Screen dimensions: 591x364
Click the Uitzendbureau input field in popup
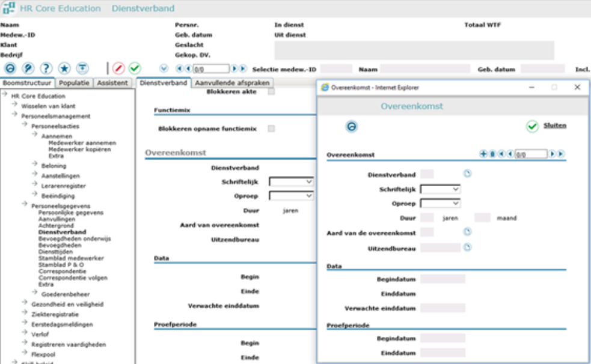(440, 247)
